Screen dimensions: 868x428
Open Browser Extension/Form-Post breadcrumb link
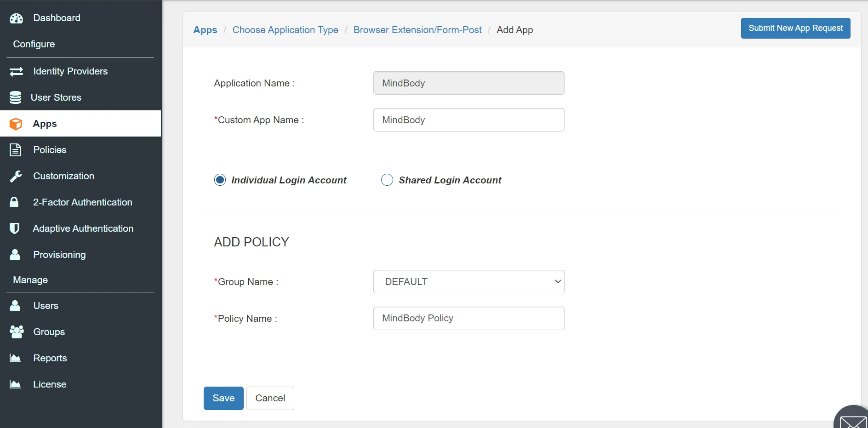click(417, 29)
